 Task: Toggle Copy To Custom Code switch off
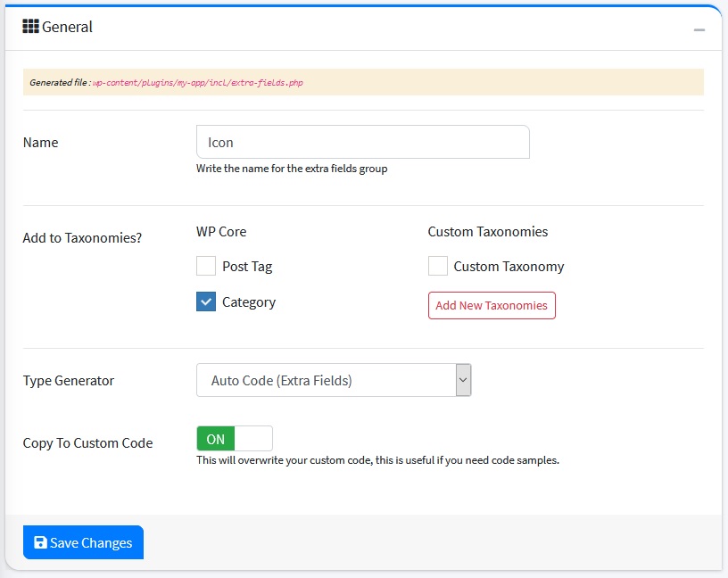(x=235, y=439)
